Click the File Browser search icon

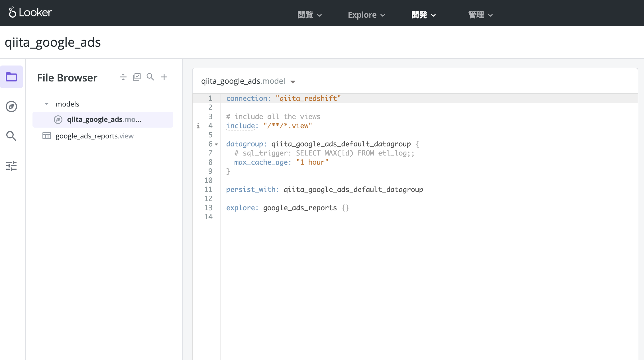pos(150,77)
